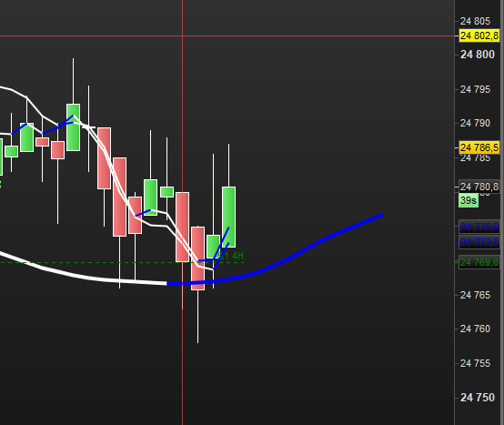This screenshot has height=425, width=504.
Task: Click the 24 750 axis price tick
Action: point(478,398)
